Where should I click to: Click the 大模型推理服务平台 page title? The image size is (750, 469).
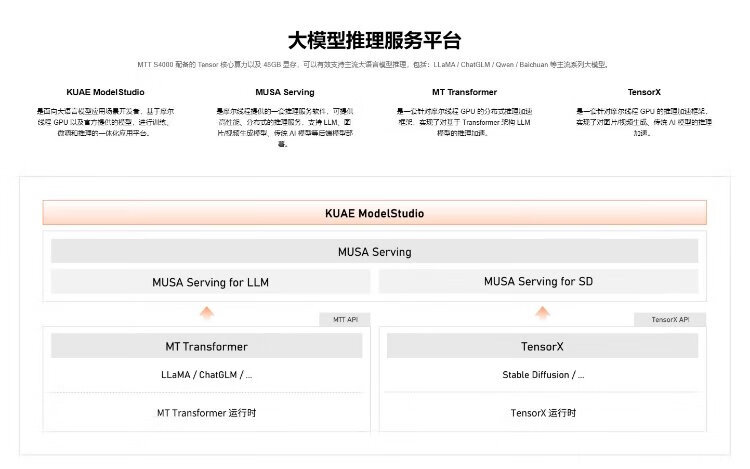[374, 41]
